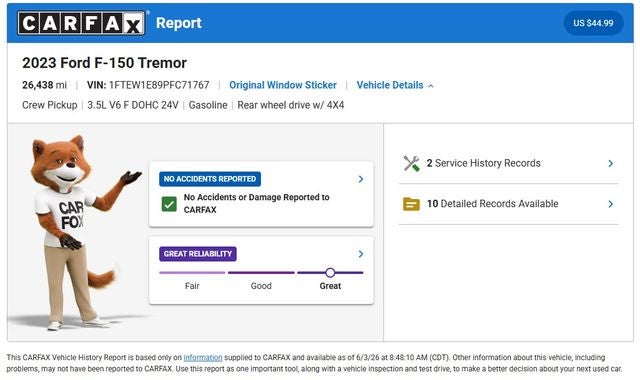Click the chevron beside Service History Records

[x=611, y=163]
